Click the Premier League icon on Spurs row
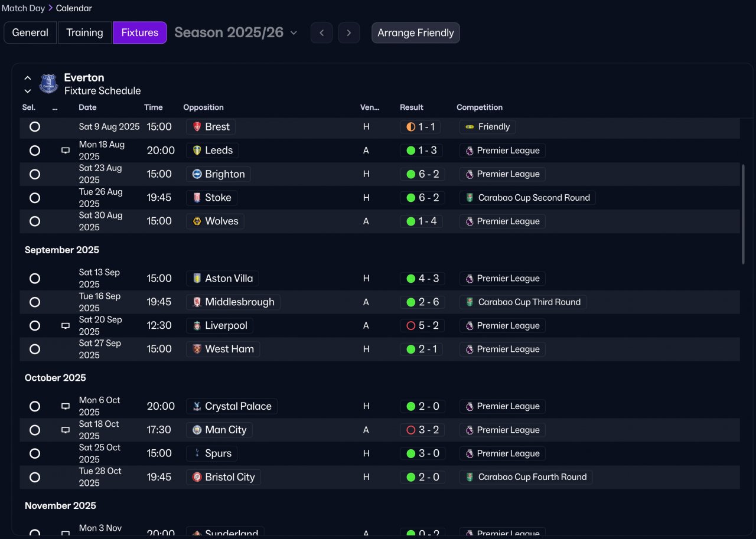Viewport: 756px width, 539px height. pyautogui.click(x=470, y=454)
